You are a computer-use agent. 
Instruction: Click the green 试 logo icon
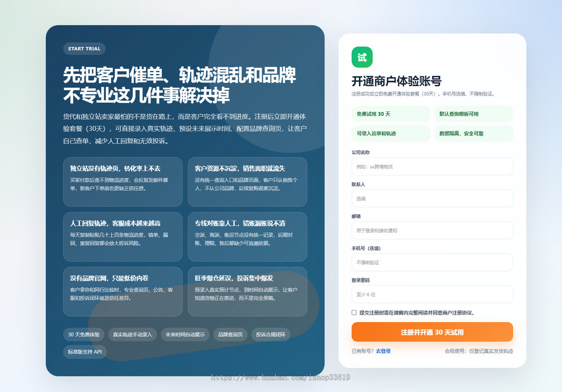362,57
